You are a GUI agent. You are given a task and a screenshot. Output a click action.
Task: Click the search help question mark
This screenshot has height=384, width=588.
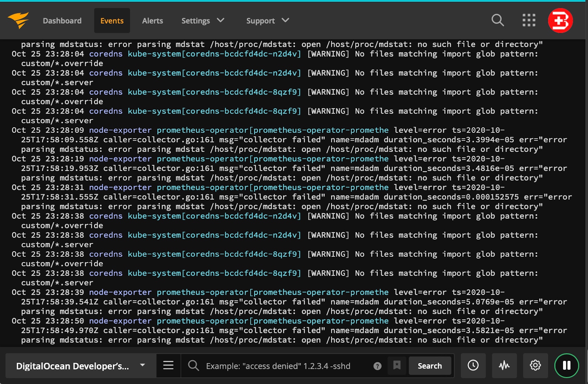click(377, 366)
